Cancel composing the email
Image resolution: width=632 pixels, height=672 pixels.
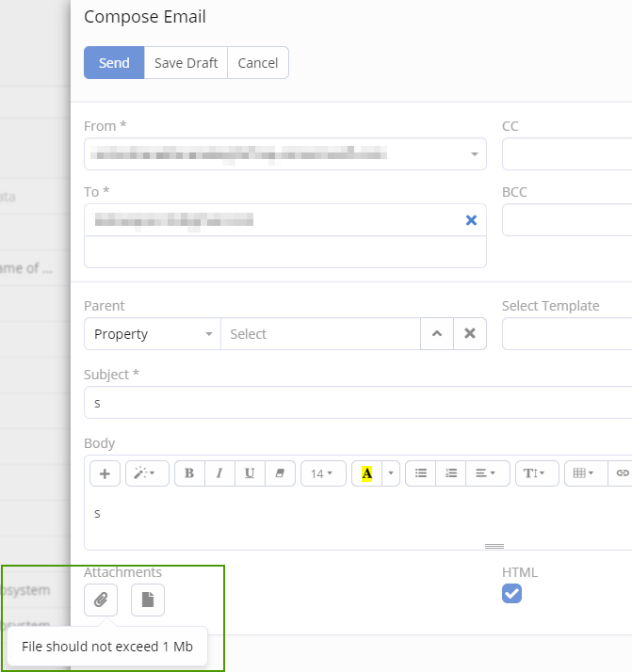pyautogui.click(x=257, y=63)
